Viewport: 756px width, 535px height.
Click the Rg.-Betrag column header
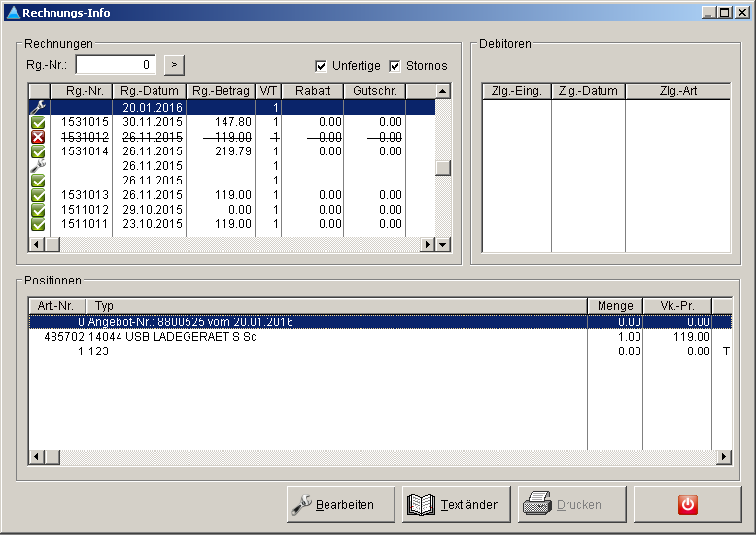coord(221,91)
